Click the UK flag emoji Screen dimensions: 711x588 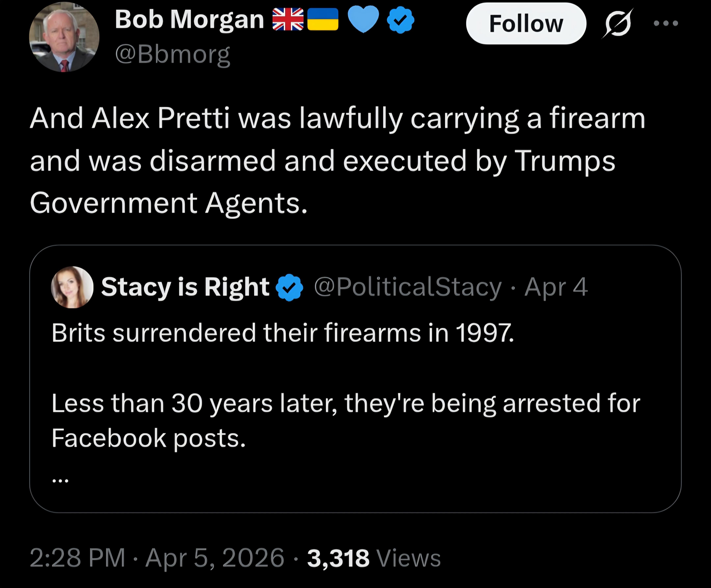click(288, 19)
